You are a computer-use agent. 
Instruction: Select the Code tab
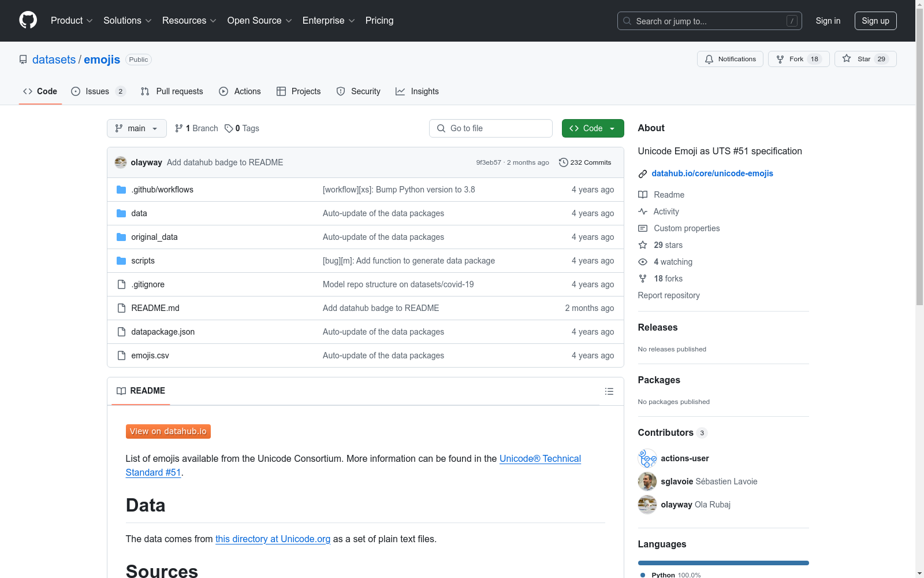40,91
